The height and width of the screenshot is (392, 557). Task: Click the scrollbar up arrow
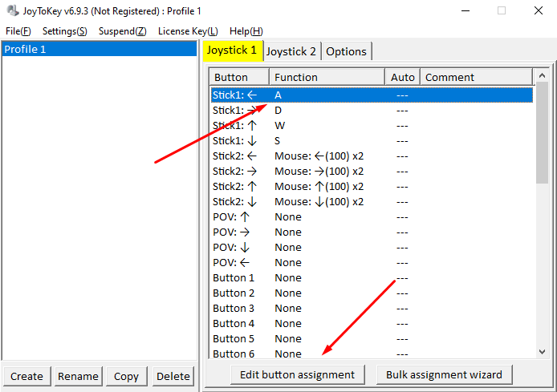point(542,75)
